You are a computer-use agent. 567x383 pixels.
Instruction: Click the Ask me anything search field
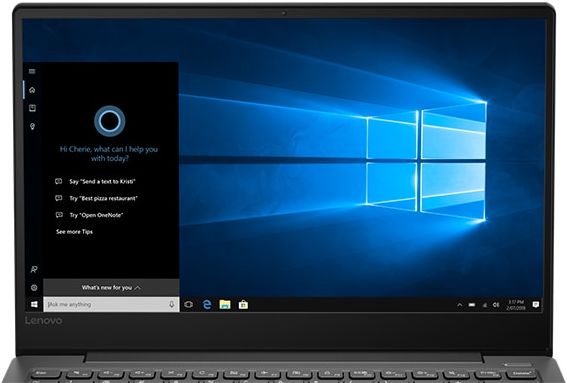pos(111,304)
